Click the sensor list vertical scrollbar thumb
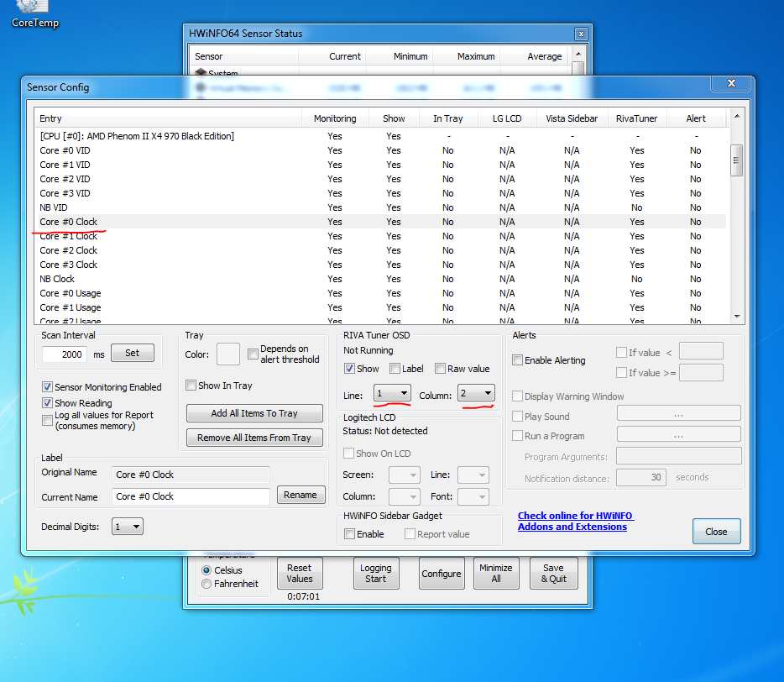The image size is (784, 682). click(x=736, y=160)
